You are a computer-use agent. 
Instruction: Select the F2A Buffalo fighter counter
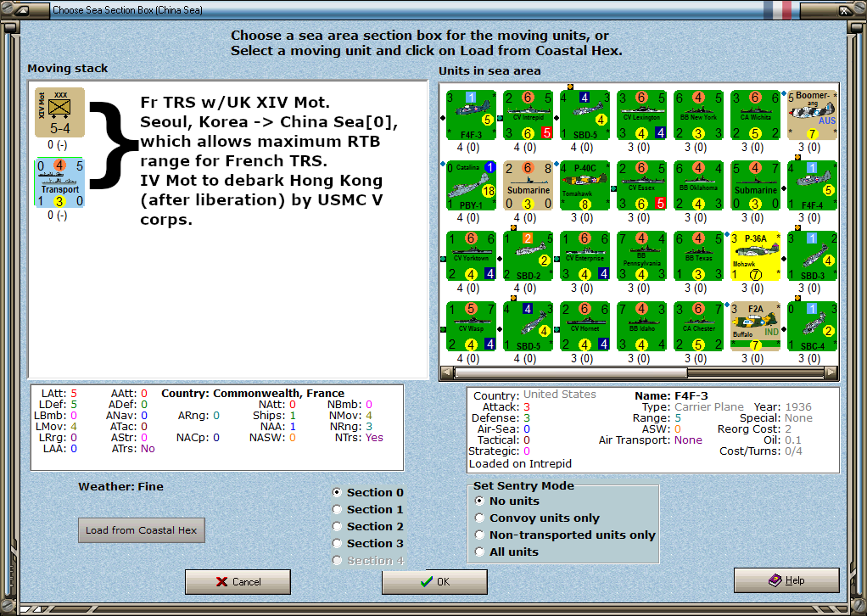click(x=755, y=327)
